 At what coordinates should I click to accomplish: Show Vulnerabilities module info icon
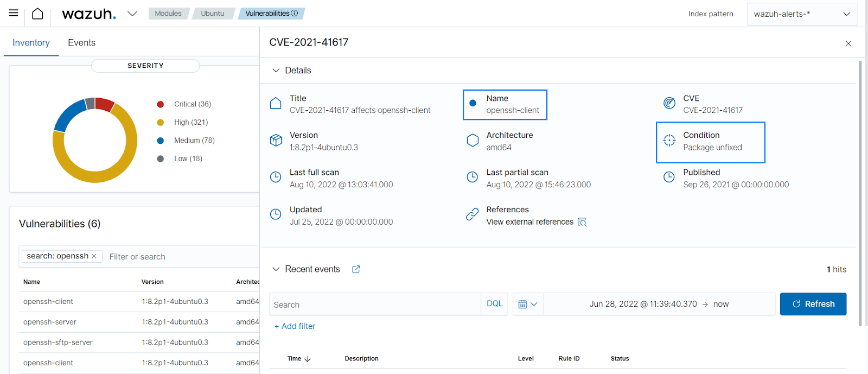click(x=295, y=14)
